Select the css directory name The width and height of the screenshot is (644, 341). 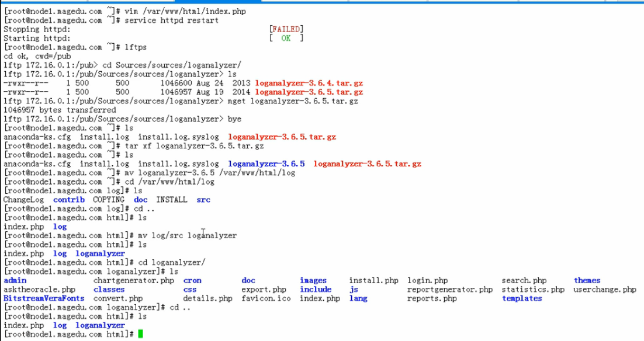pos(190,290)
